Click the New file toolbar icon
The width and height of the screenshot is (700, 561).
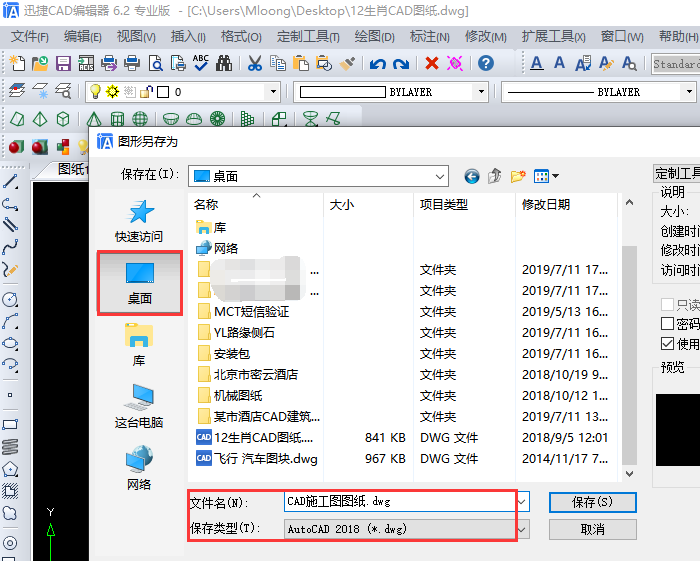click(17, 63)
